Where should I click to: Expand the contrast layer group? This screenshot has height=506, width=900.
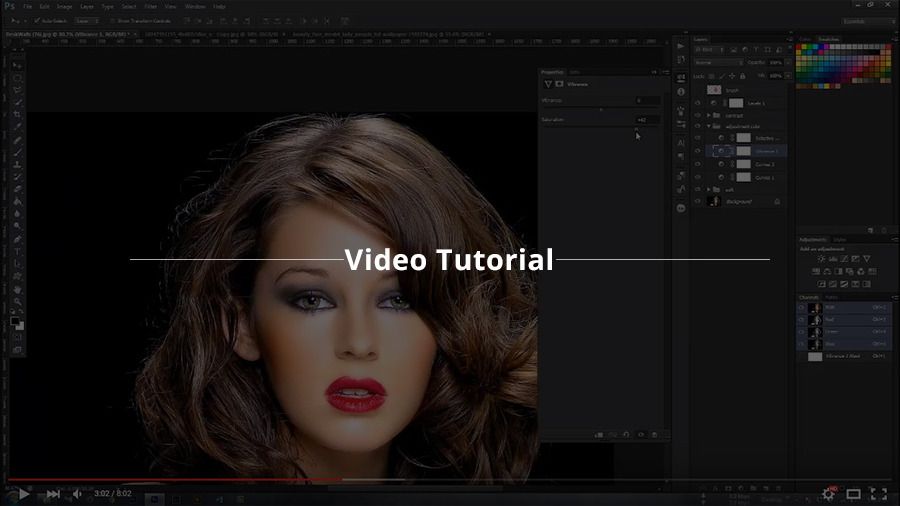(x=709, y=115)
